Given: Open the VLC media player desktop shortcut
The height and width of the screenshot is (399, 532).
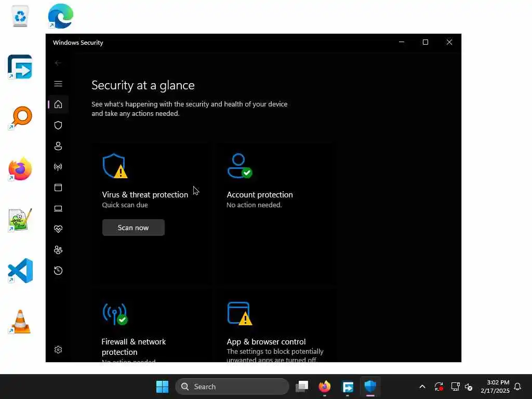Looking at the screenshot, I should coord(20,322).
